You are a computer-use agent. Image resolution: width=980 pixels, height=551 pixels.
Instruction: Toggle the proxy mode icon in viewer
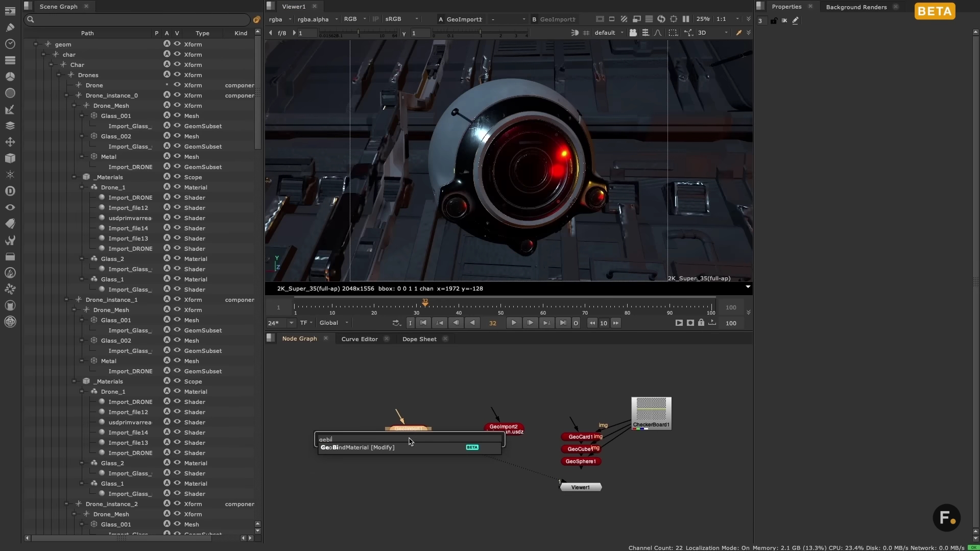(x=636, y=19)
